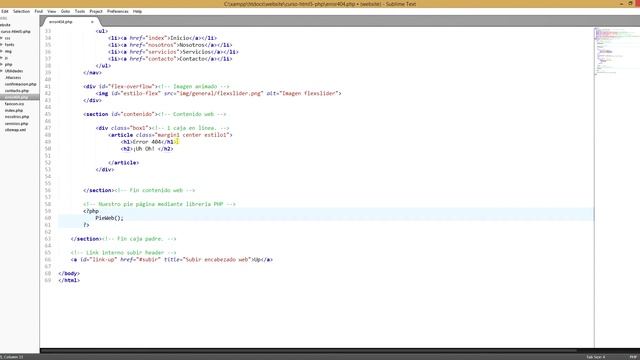Click 'Nuestro pie página' PHP comment
This screenshot has width=640, height=360.
(x=160, y=204)
